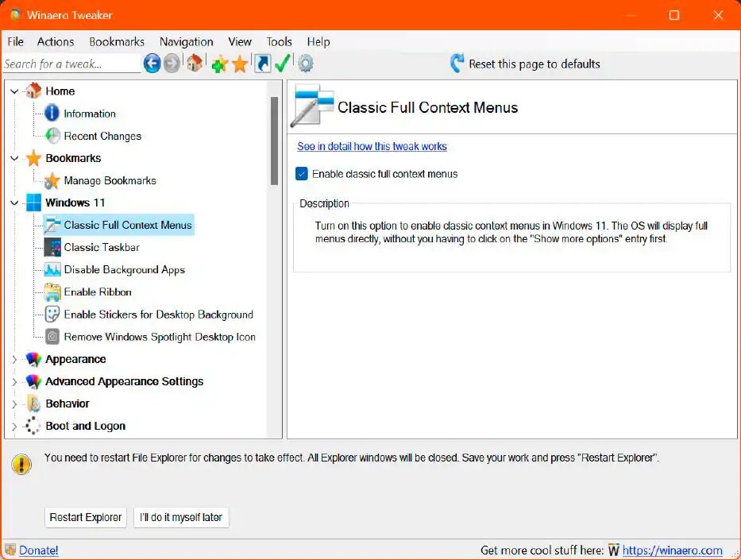Click the tree panel vertical scrollbar thumb

click(x=274, y=141)
